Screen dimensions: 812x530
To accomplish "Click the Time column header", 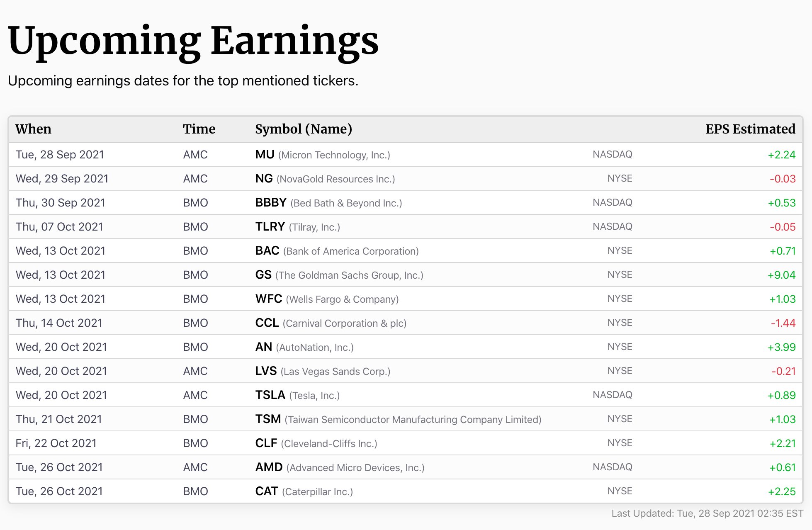I will [x=199, y=129].
